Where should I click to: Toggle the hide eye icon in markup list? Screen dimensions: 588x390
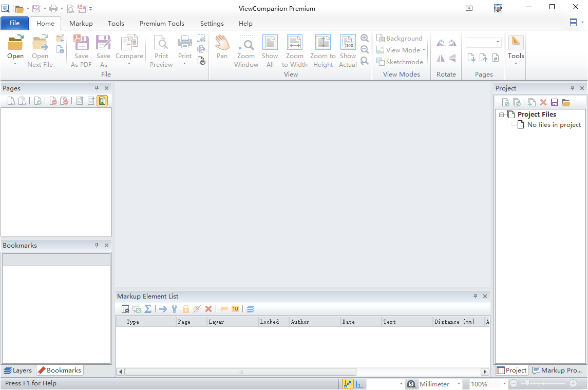click(197, 309)
